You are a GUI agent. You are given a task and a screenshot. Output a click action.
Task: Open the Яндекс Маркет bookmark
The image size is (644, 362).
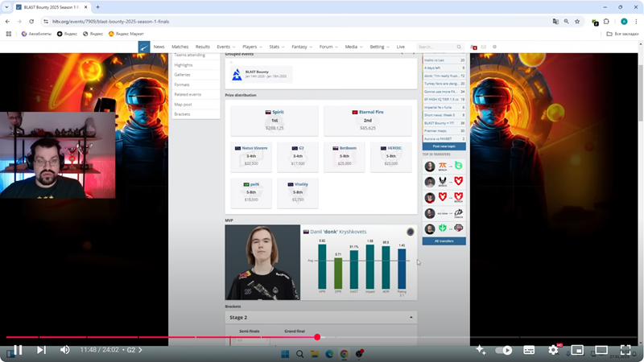[x=126, y=34]
